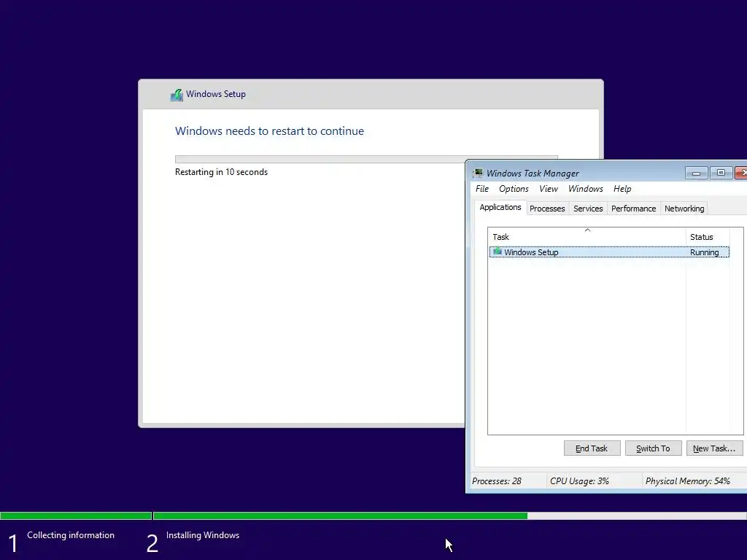Switch to the Processes tab

(547, 209)
